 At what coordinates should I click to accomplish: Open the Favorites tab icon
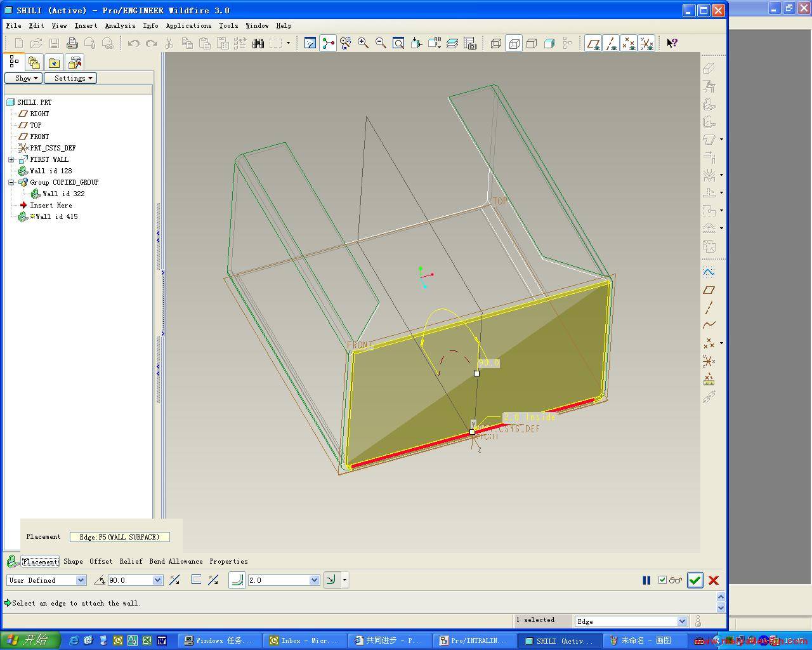(55, 62)
